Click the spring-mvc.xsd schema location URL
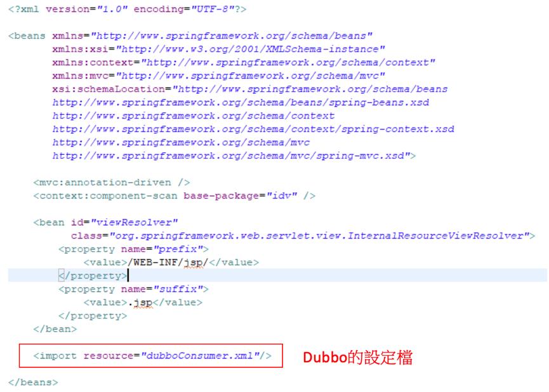The width and height of the screenshot is (549, 392). (232, 155)
